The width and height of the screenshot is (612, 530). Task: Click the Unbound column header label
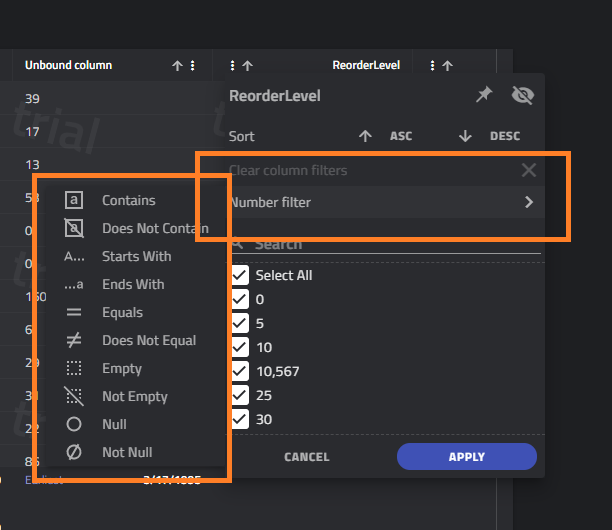[68, 65]
